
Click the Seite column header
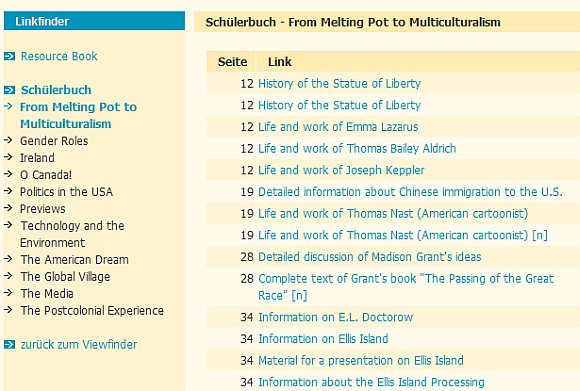pyautogui.click(x=232, y=62)
